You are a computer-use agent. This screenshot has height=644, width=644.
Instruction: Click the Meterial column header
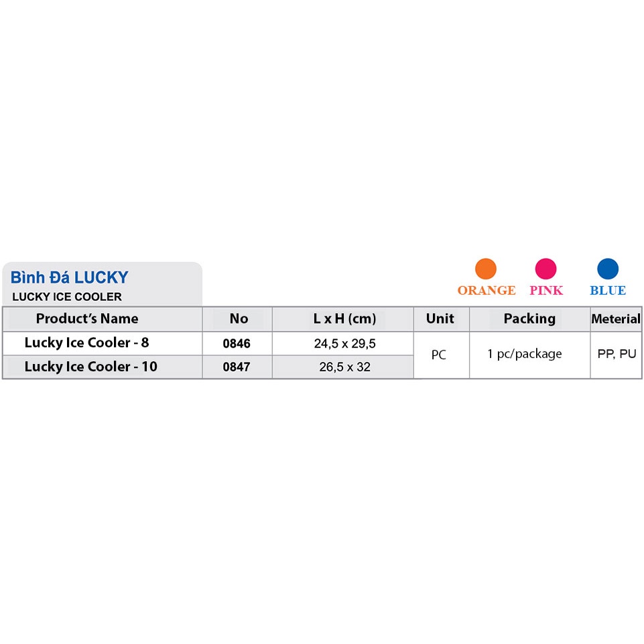[616, 319]
